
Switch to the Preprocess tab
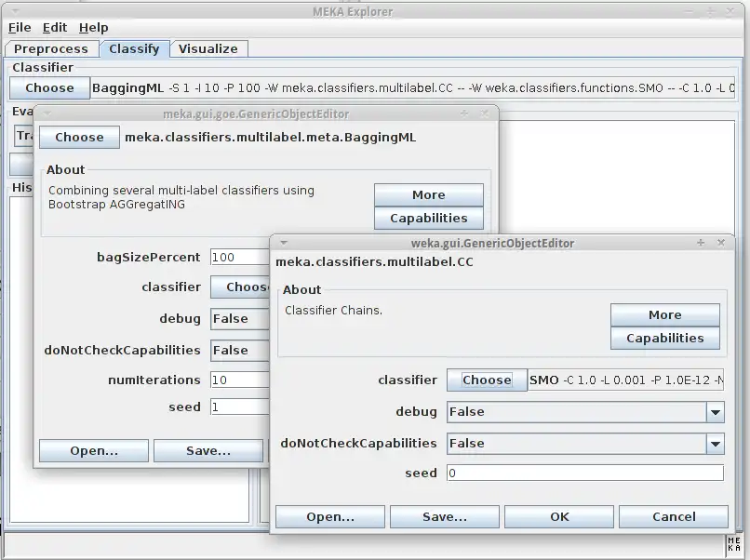[52, 48]
